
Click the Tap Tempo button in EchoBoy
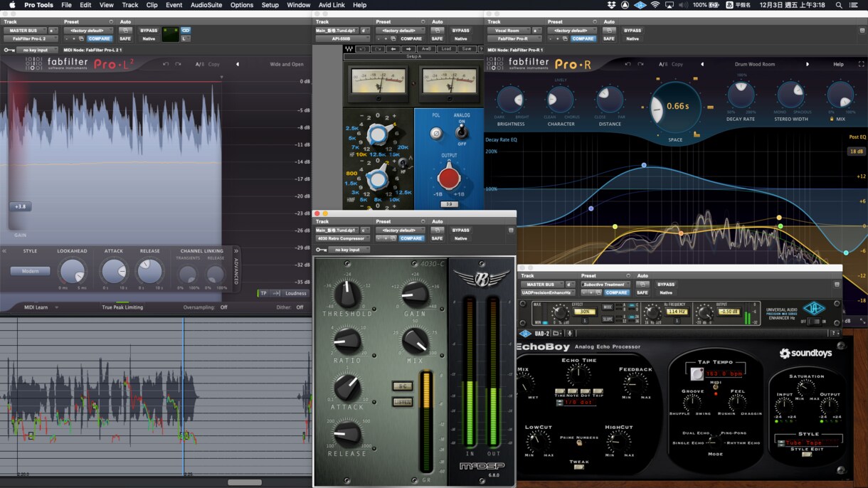[x=697, y=373]
